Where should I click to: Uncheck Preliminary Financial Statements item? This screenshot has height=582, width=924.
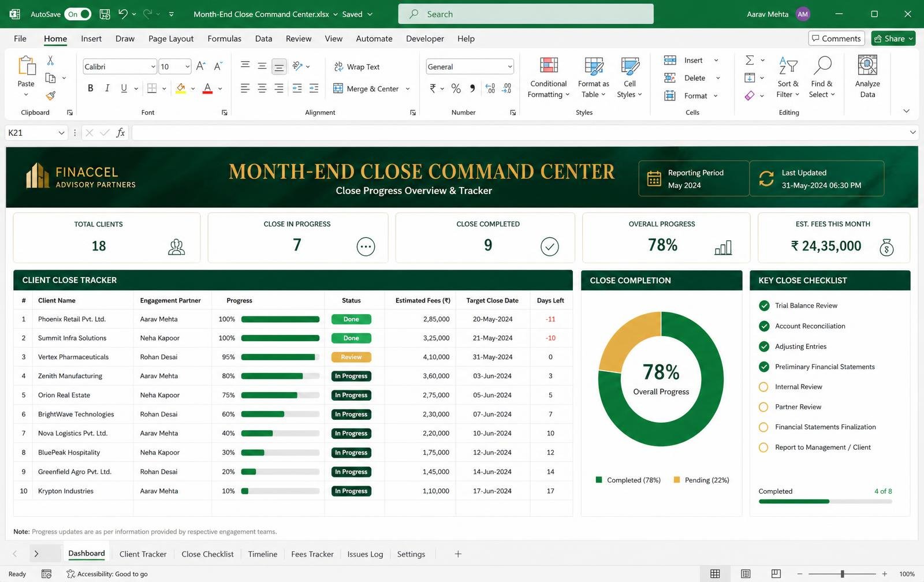(764, 367)
